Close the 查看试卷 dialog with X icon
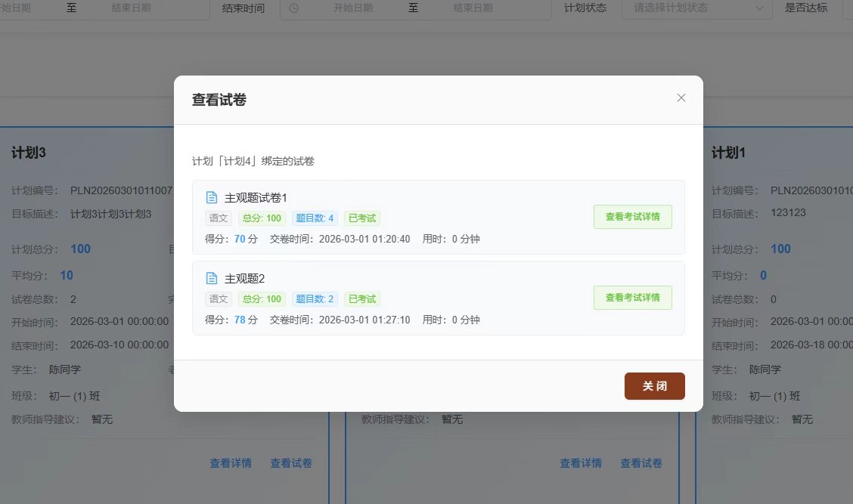853x504 pixels. pyautogui.click(x=681, y=98)
